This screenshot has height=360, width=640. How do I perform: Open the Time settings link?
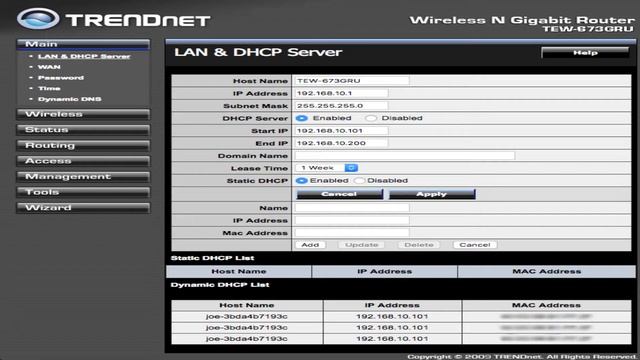49,88
